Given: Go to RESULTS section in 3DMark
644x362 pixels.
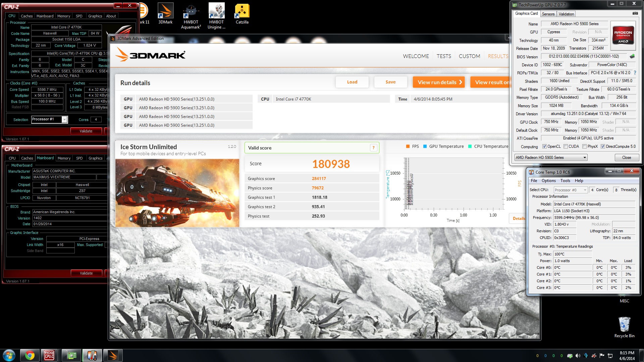Looking at the screenshot, I should click(498, 56).
